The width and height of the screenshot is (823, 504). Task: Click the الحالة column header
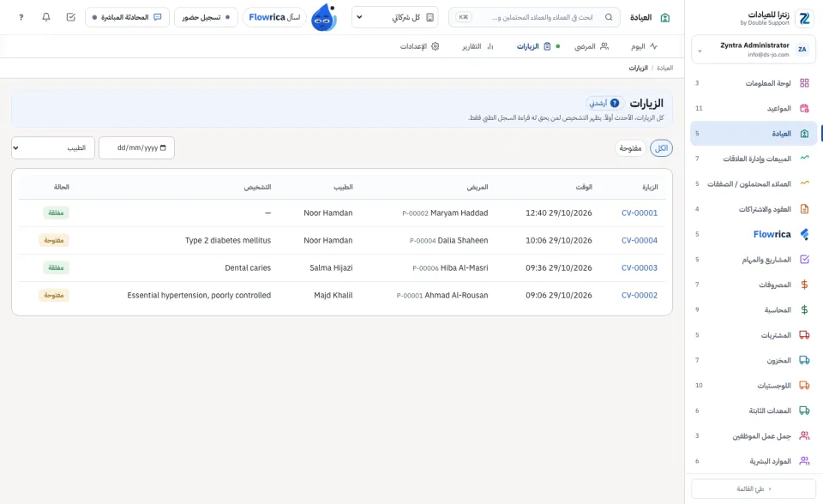point(61,187)
